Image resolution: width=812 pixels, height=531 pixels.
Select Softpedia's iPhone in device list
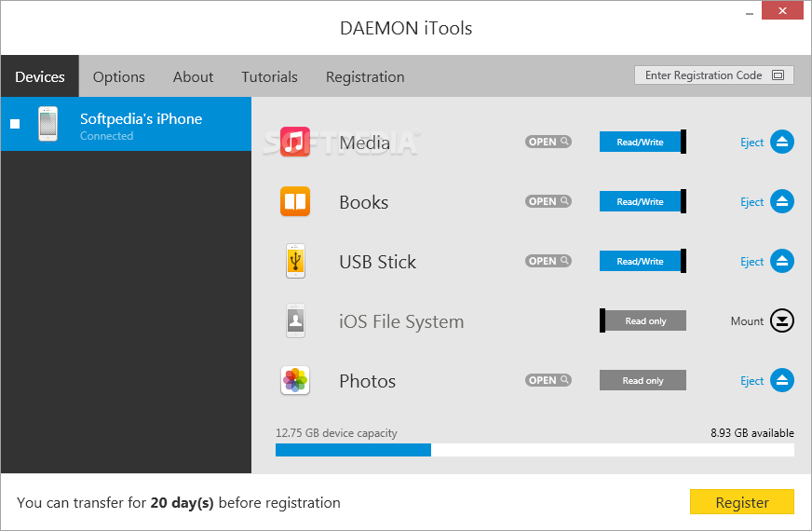[x=140, y=125]
